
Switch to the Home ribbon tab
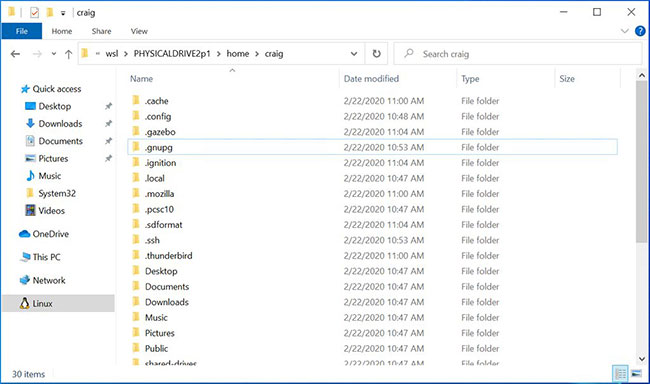click(x=62, y=31)
